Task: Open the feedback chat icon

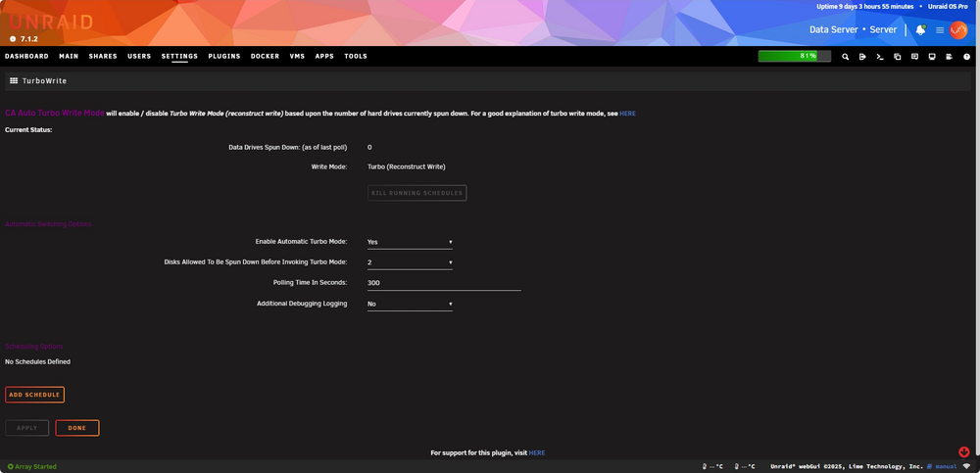Action: [x=914, y=56]
